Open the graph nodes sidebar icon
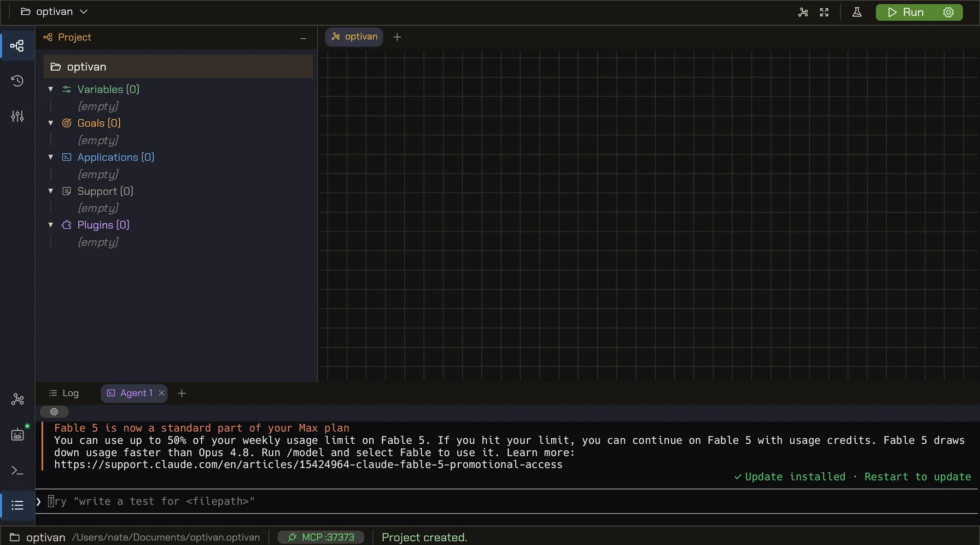980x545 pixels. [17, 399]
